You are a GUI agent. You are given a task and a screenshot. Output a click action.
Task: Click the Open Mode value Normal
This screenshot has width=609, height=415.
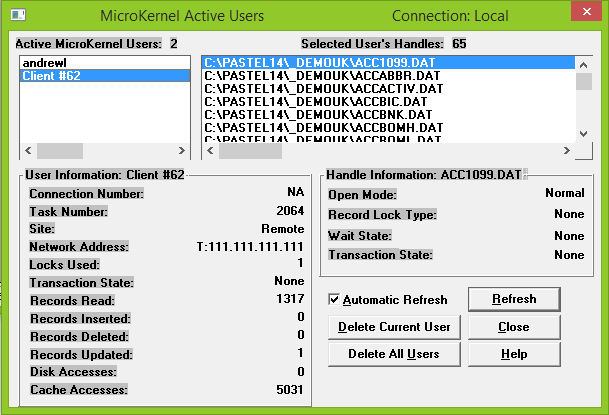tap(565, 193)
